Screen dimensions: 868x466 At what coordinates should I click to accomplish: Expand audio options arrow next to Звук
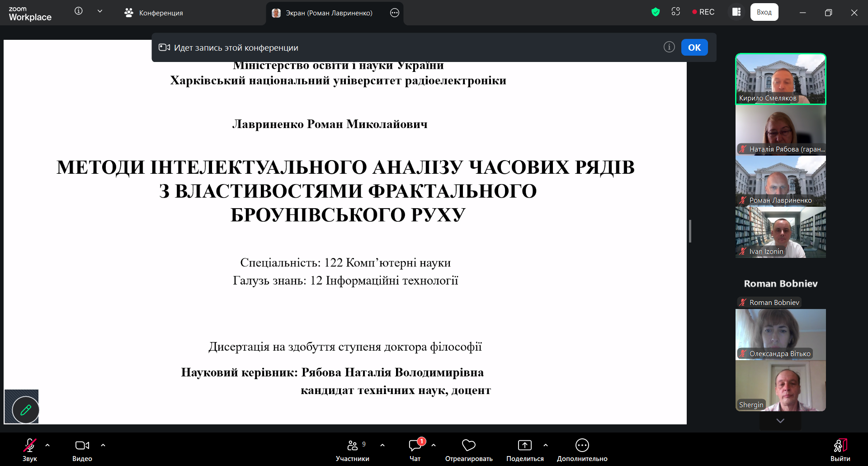47,445
